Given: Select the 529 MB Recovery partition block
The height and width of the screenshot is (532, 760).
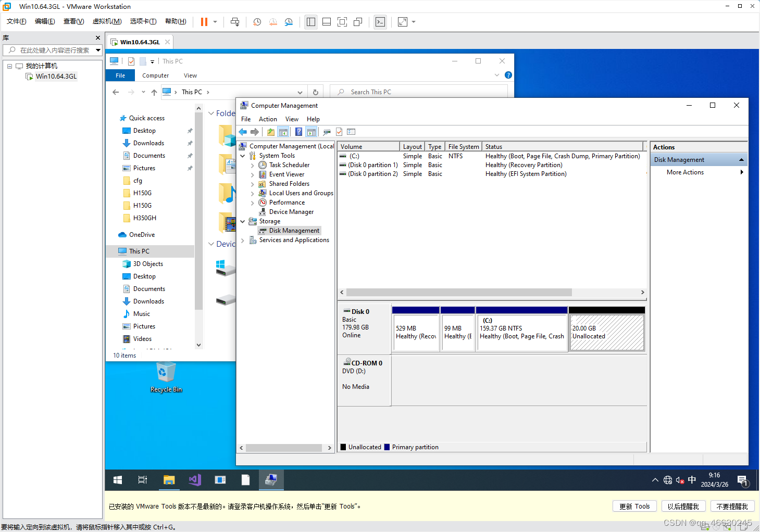Looking at the screenshot, I should [416, 329].
